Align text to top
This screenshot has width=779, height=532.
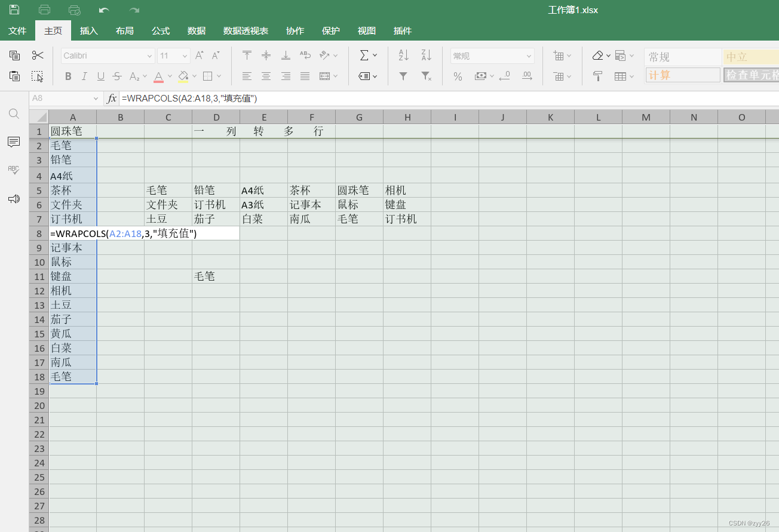247,56
